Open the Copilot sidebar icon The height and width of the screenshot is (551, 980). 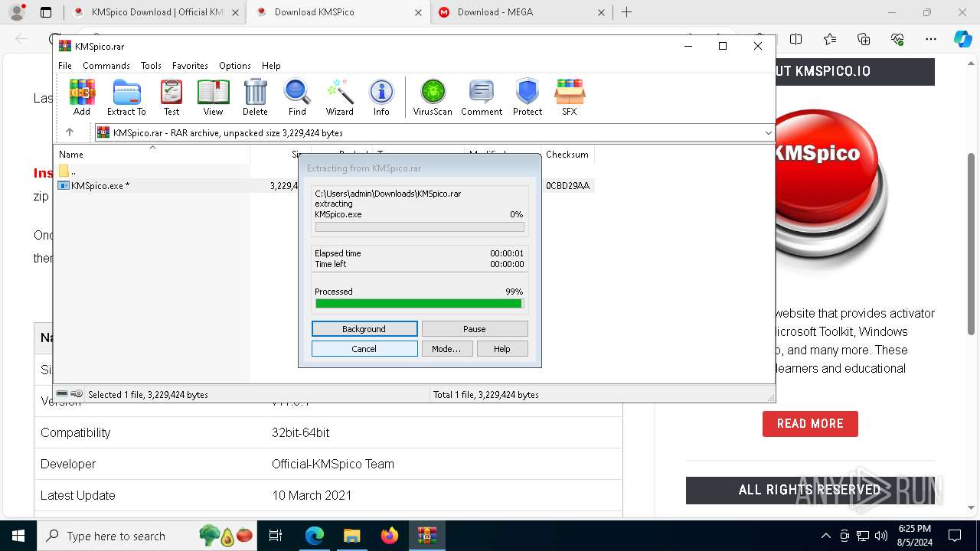tap(962, 39)
